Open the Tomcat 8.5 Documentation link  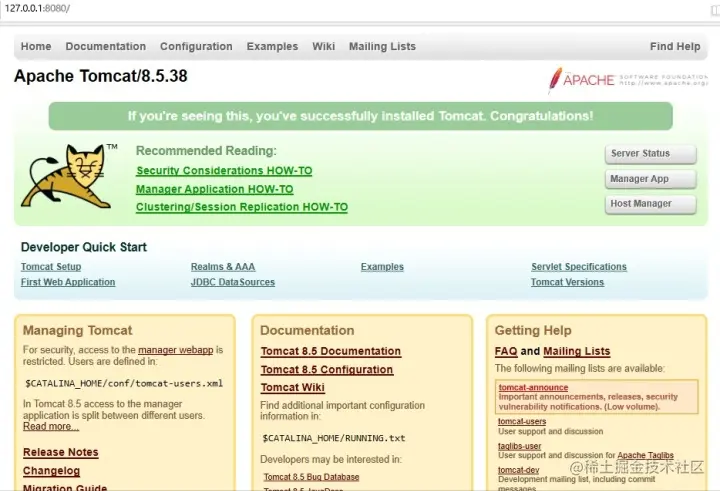click(x=331, y=351)
